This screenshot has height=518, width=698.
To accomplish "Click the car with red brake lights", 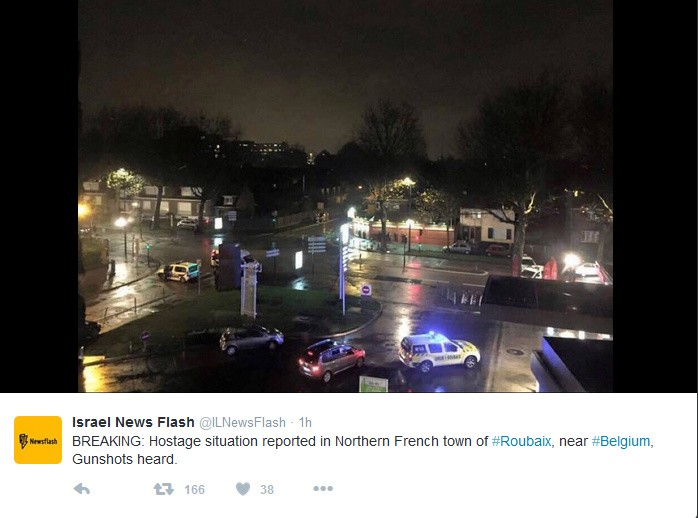I will pyautogui.click(x=332, y=359).
